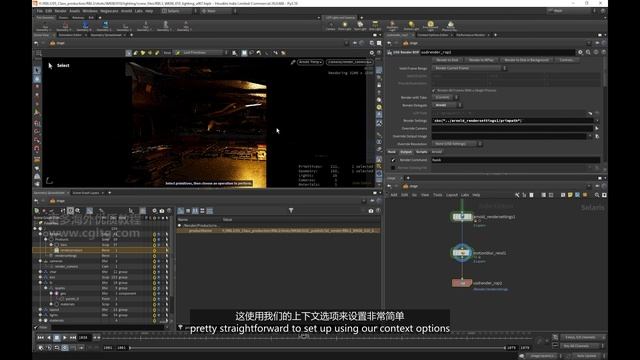Viewport: 640px width, 360px height.
Task: Expand the layout prim in scene graph
Action: (40, 310)
